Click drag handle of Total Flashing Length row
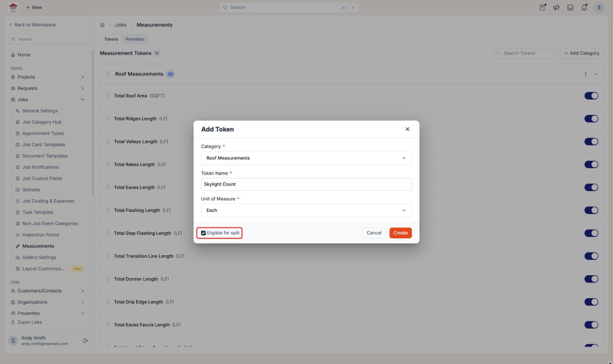Viewport: 613px width, 364px height. [x=108, y=210]
